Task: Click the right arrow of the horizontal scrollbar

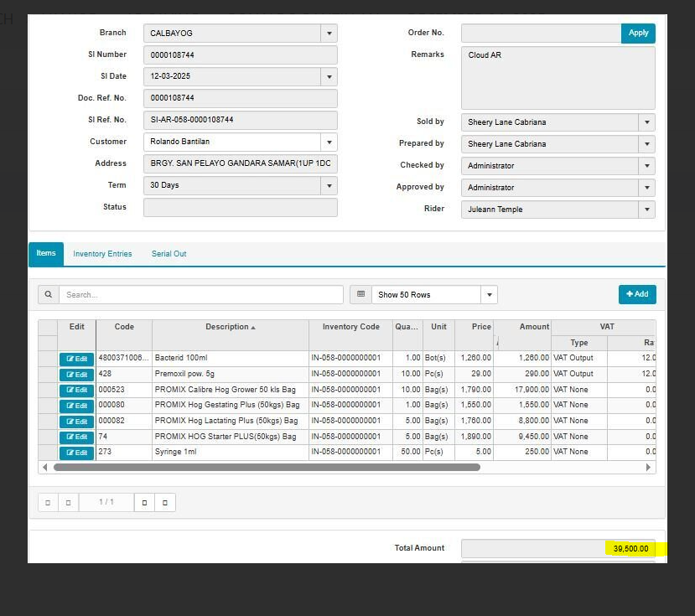Action: click(648, 468)
